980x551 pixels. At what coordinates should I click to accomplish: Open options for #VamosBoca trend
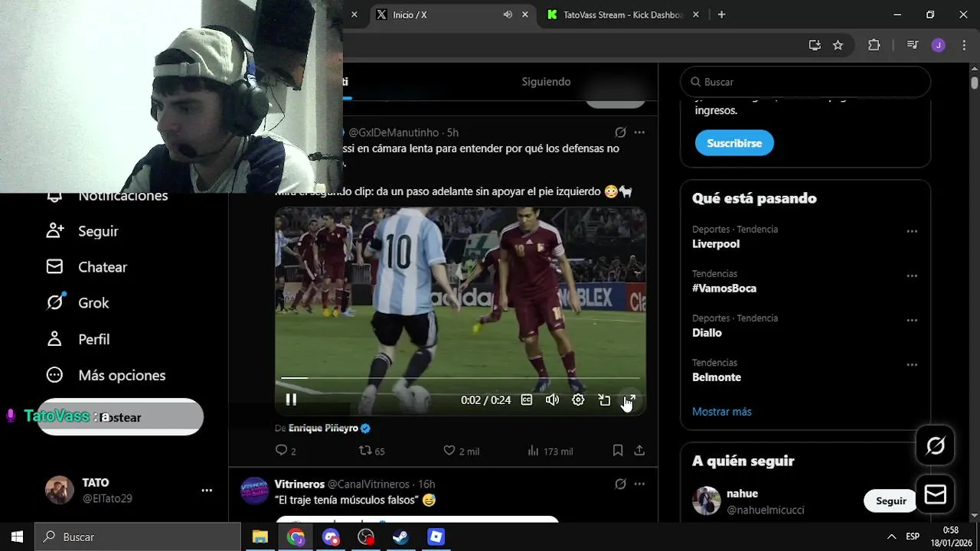pyautogui.click(x=912, y=275)
